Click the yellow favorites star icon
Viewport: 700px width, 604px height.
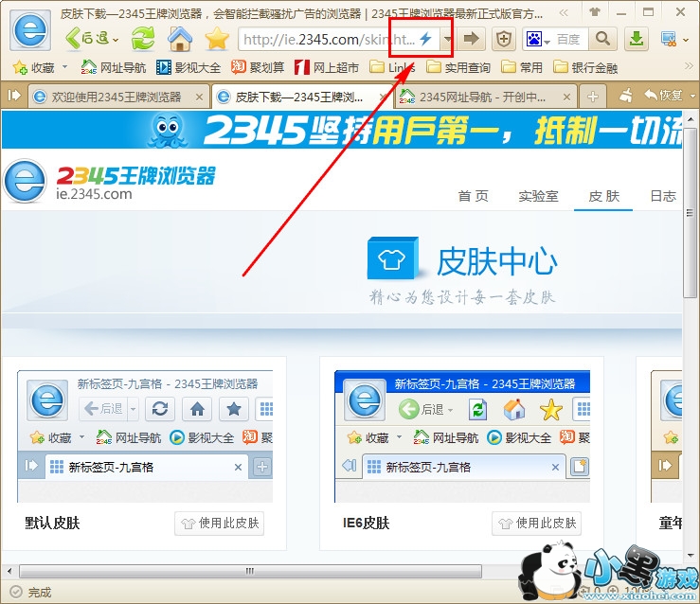(x=217, y=39)
